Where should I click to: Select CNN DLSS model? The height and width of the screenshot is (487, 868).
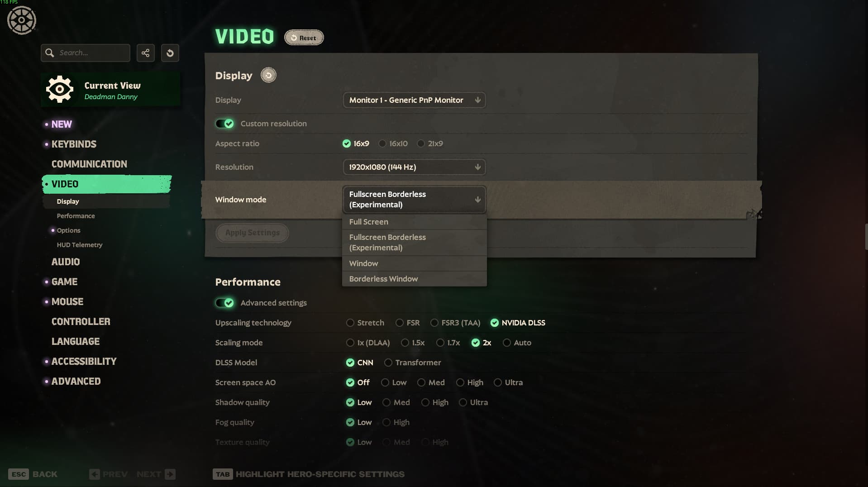[360, 363]
